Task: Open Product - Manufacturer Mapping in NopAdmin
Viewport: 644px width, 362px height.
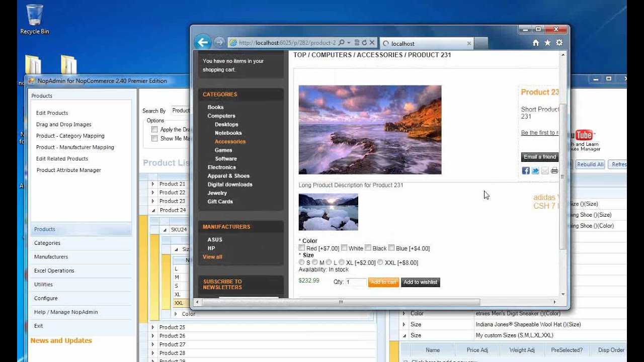Action: coord(75,147)
